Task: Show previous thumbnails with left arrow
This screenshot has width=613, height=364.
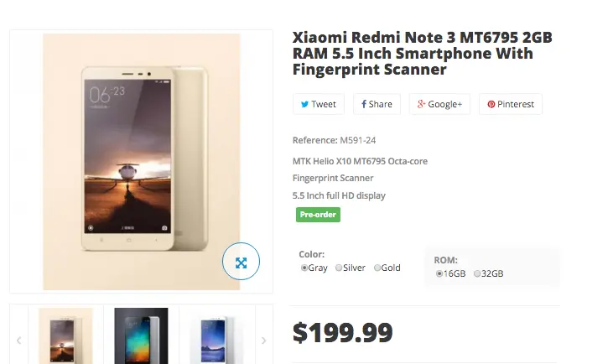Action: click(18, 341)
